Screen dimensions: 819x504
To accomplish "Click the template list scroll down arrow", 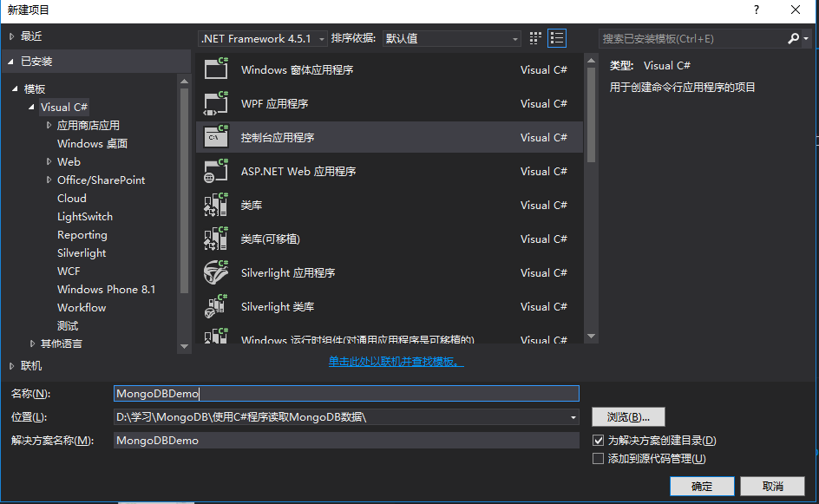I will (x=592, y=337).
